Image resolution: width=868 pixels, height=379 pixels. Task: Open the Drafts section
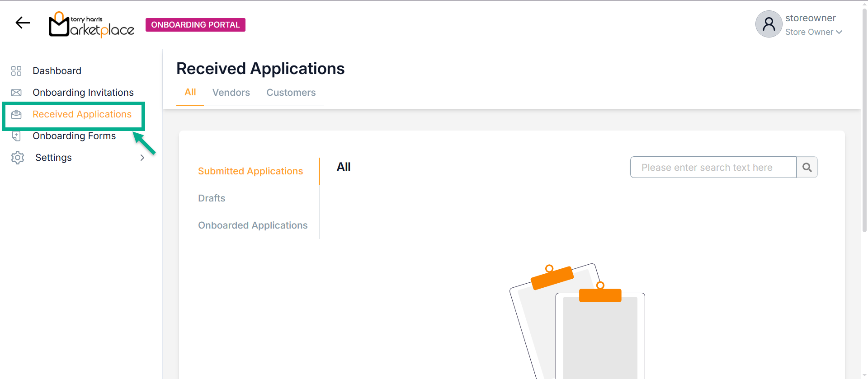pos(212,198)
